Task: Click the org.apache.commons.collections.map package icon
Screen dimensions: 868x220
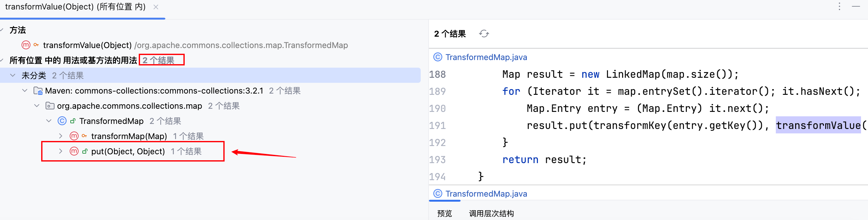Action: pos(50,106)
